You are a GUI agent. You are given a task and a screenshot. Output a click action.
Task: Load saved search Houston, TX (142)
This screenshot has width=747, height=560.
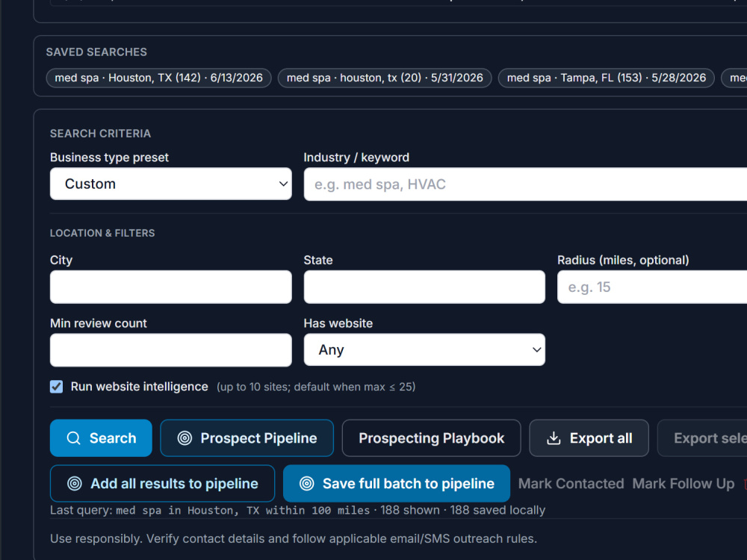point(158,78)
